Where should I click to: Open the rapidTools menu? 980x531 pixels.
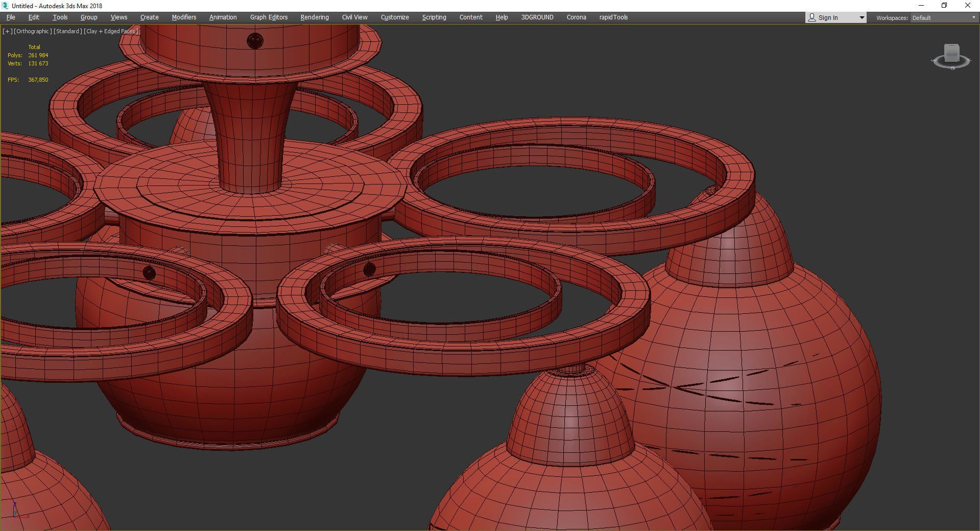click(613, 17)
